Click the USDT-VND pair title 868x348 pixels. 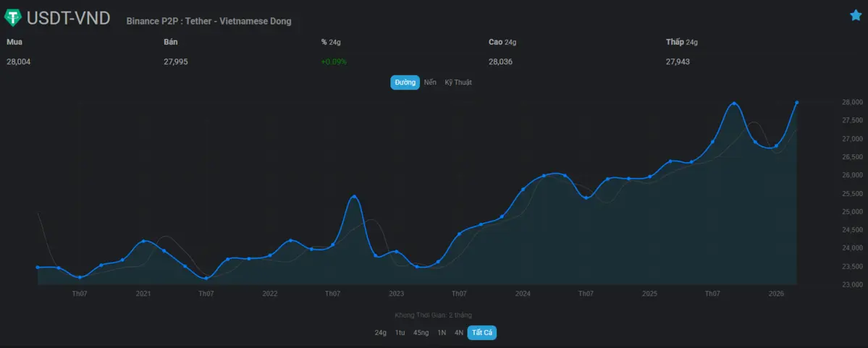pos(68,19)
